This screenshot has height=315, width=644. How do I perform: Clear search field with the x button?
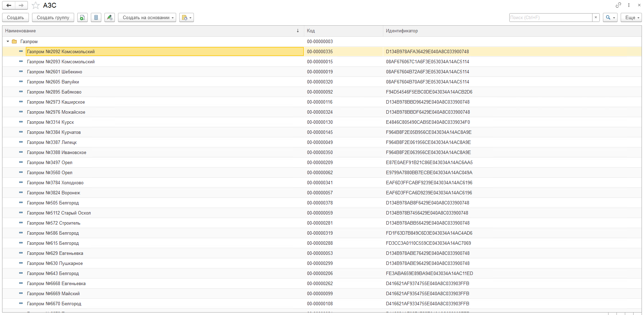pyautogui.click(x=596, y=17)
